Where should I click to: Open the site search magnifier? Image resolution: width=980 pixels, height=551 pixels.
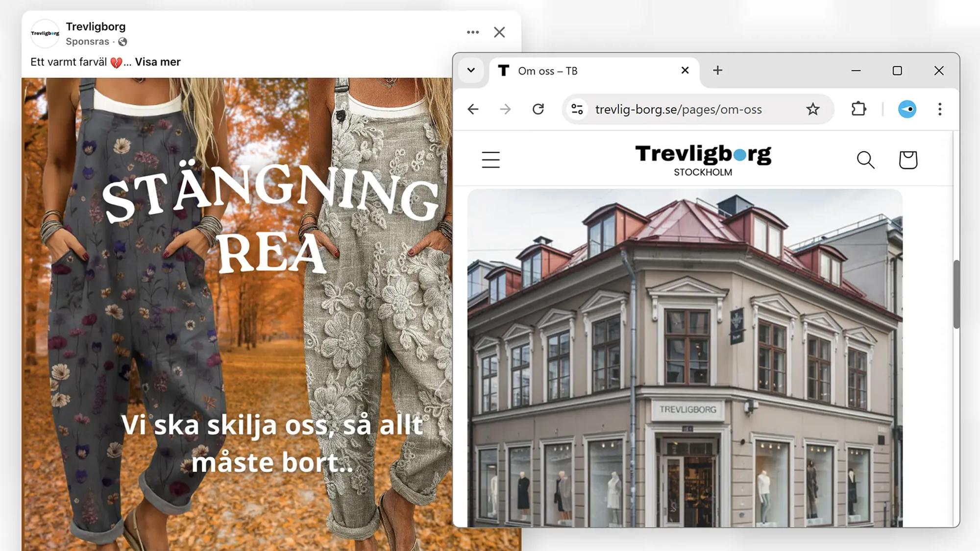click(x=865, y=160)
